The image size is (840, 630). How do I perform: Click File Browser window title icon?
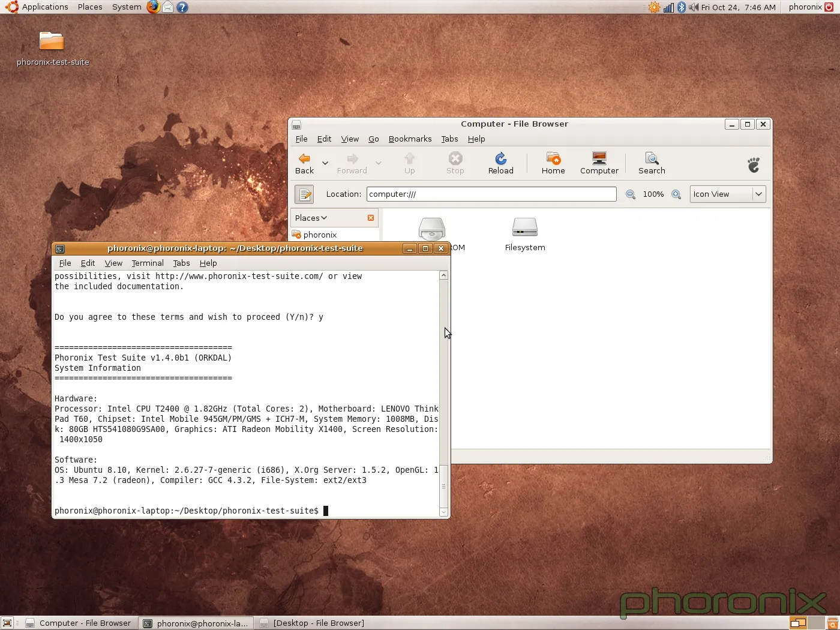[x=296, y=125]
